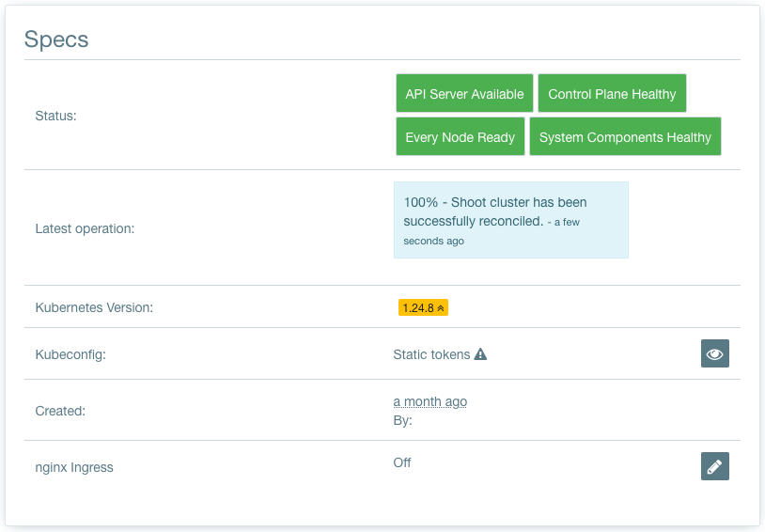765x532 pixels.
Task: Click the 'Status:' label
Action: (55, 116)
